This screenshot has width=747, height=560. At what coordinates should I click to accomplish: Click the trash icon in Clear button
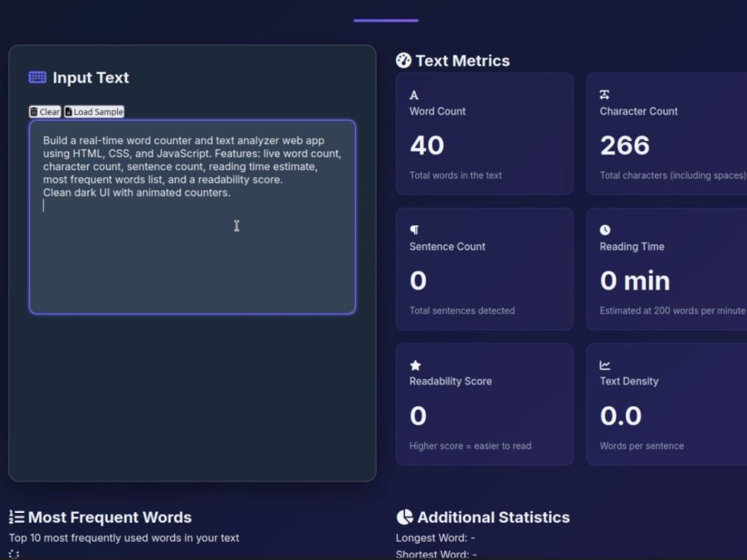click(x=34, y=112)
